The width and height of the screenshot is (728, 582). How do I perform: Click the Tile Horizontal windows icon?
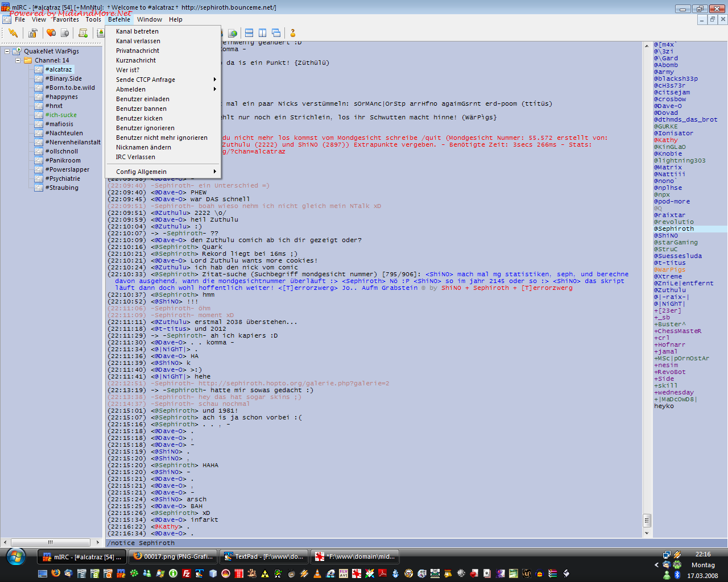click(249, 33)
